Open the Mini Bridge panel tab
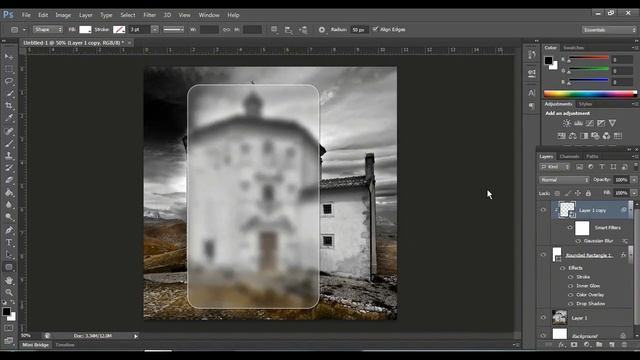 (36, 345)
